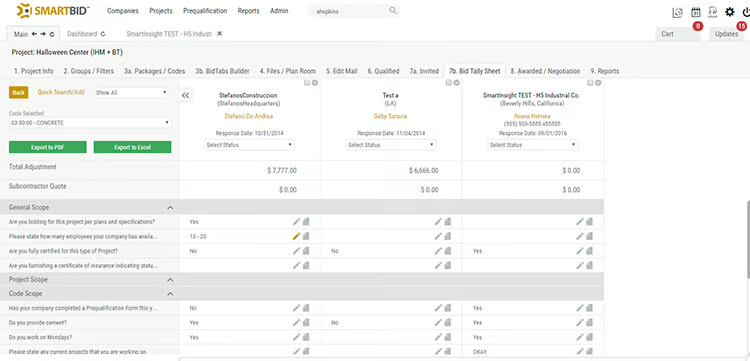Collapse bidder columns with double-arrow button
750x361 pixels.
click(186, 95)
